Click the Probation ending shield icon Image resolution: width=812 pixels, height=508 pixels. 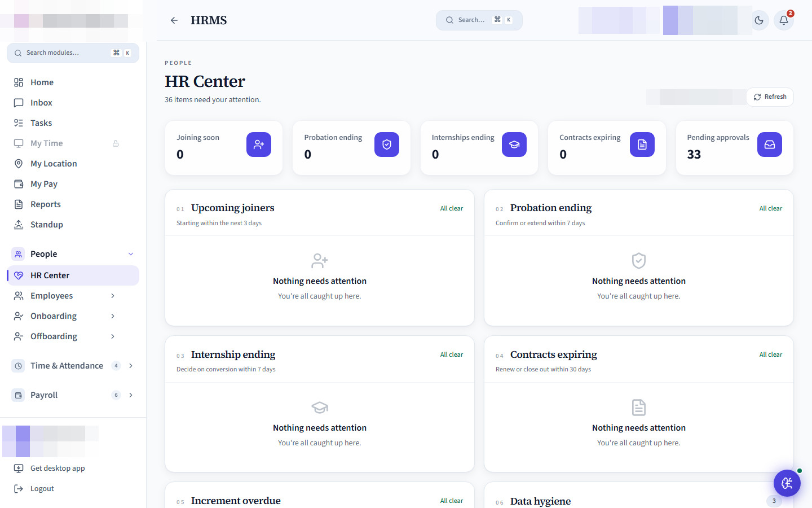[x=387, y=144]
